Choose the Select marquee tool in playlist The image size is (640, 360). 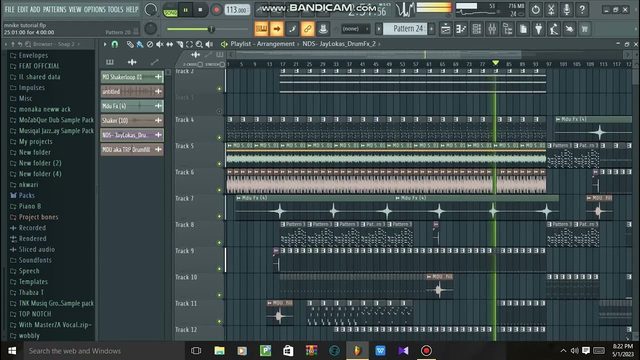click(x=189, y=44)
